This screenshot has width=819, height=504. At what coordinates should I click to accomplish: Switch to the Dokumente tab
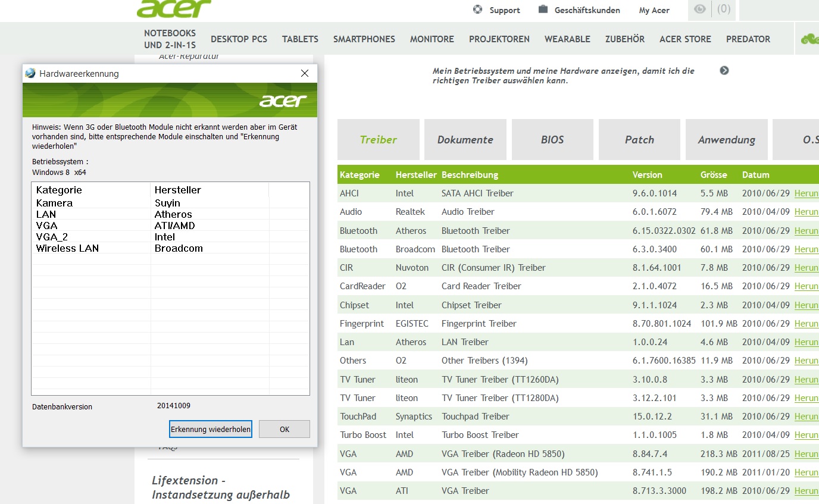pyautogui.click(x=465, y=139)
